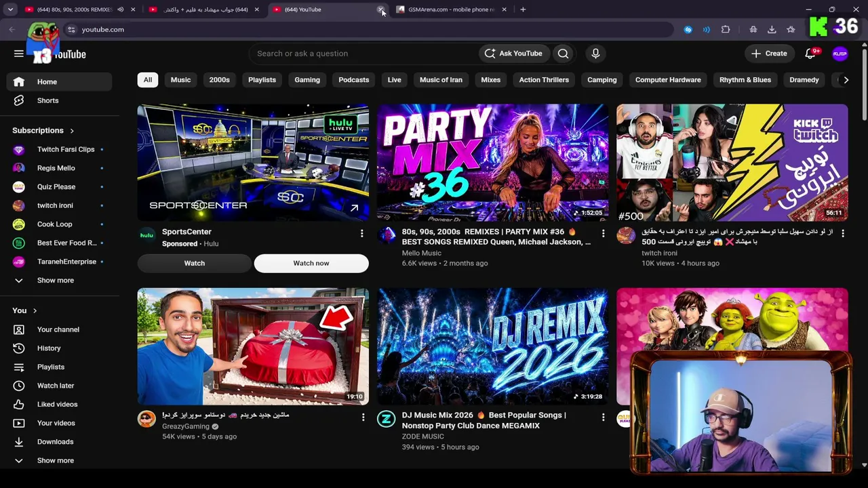This screenshot has height=488, width=868.
Task: Play the PARTY MIX #36 thumbnail
Action: pyautogui.click(x=492, y=163)
